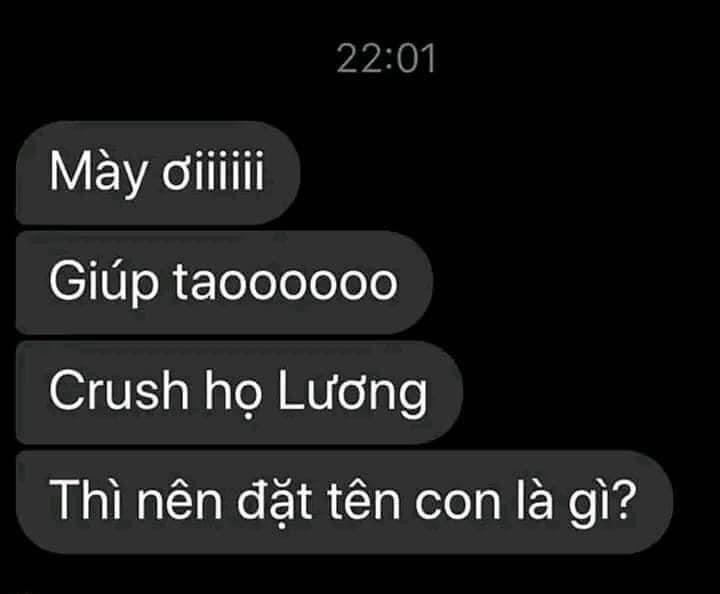Viewport: 720px width, 594px height.
Task: Click the word "gì" in last message
Action: [585, 503]
